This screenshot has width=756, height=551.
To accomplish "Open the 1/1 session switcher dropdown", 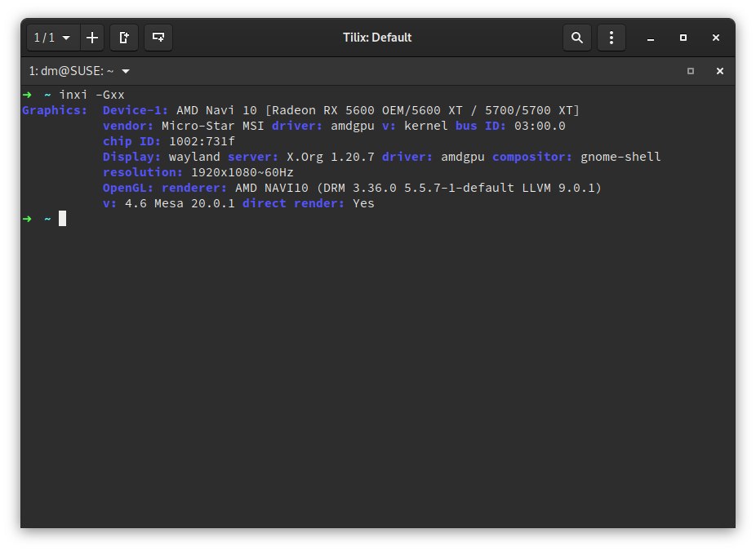I will [x=52, y=38].
